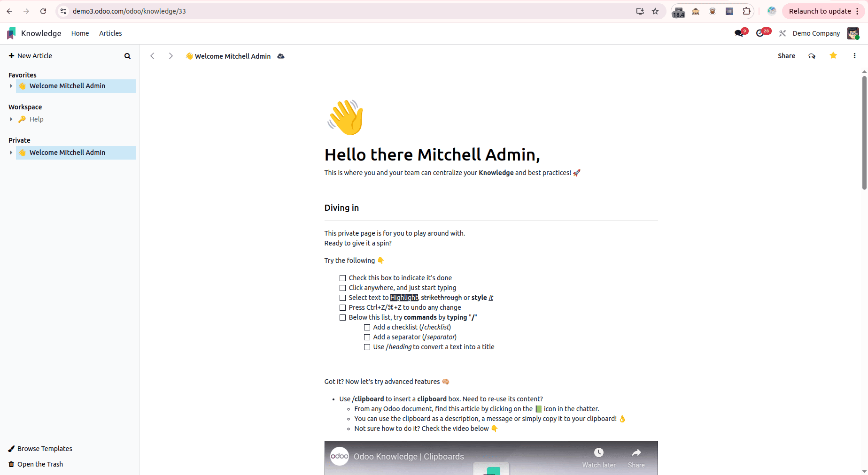Tick the "Use /heading" checkbox
The height and width of the screenshot is (475, 868).
pyautogui.click(x=367, y=347)
